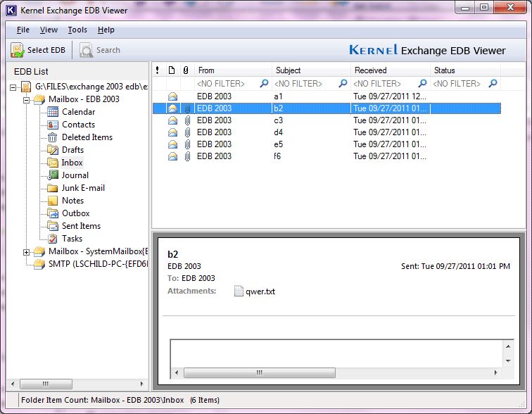Sort by the From column header

(233, 70)
